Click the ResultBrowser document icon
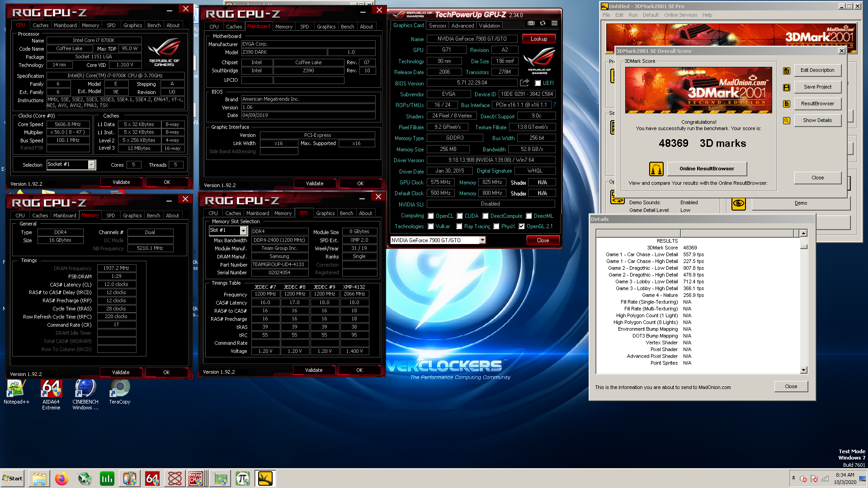The height and width of the screenshot is (488, 868). click(x=787, y=104)
